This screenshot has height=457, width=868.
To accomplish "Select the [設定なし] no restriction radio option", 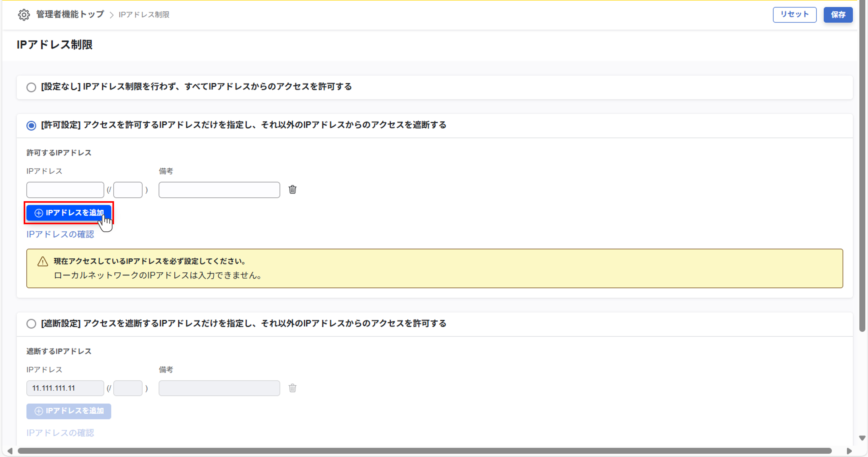I will pos(31,87).
